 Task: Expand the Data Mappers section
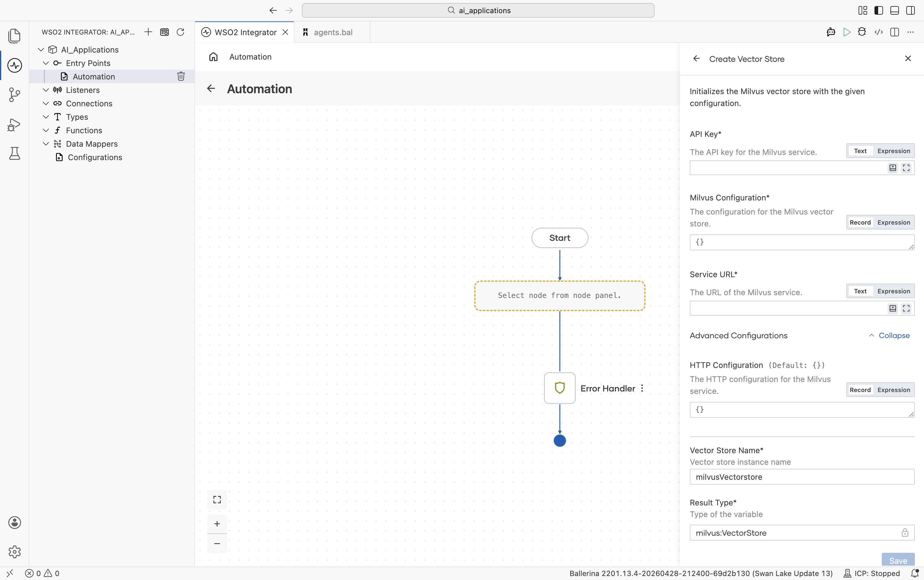coord(46,143)
